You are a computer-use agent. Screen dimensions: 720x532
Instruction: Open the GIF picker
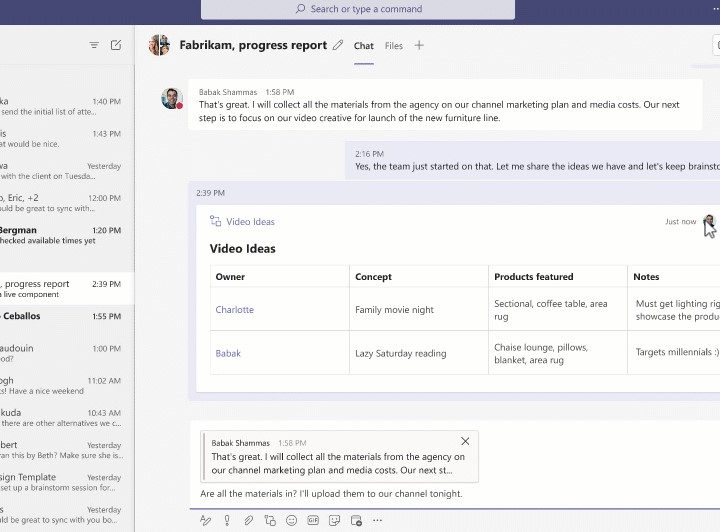pyautogui.click(x=313, y=520)
